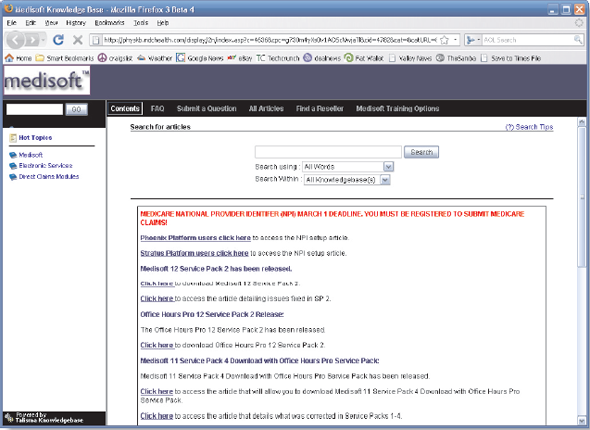Image resolution: width=590 pixels, height=430 pixels.
Task: Open the Hot Topics link
Action: point(35,138)
